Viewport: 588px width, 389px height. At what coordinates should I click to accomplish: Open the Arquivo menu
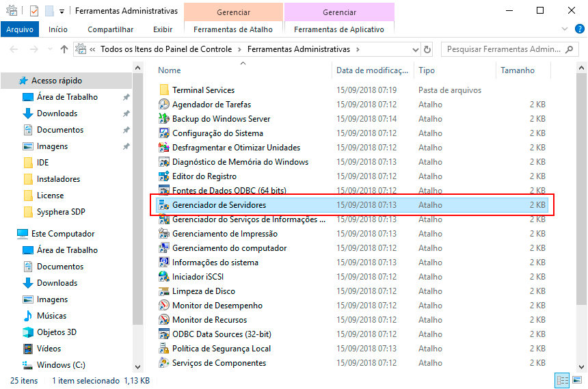tap(20, 29)
